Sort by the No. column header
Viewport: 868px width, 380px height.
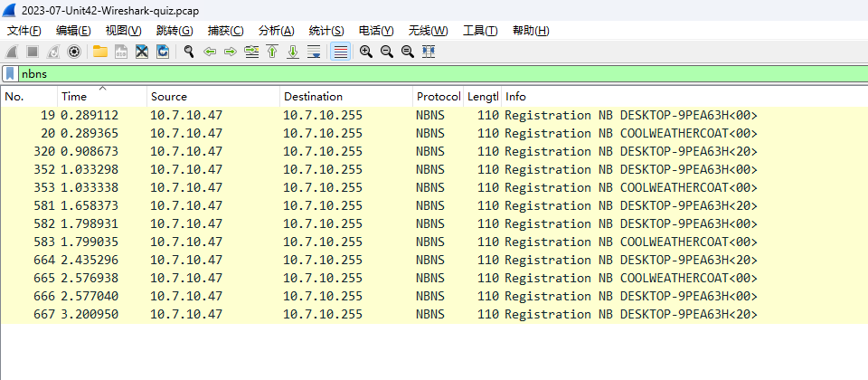click(x=29, y=97)
